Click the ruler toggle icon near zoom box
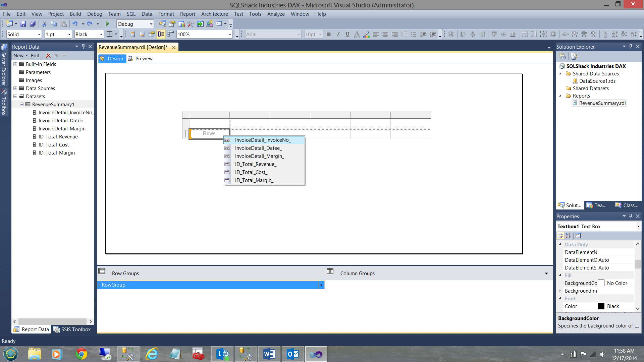 [171, 34]
